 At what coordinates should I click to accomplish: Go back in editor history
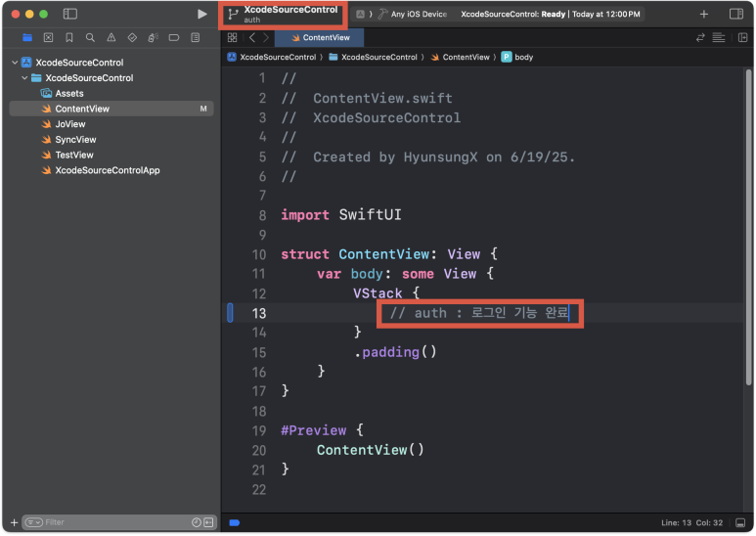pos(252,37)
